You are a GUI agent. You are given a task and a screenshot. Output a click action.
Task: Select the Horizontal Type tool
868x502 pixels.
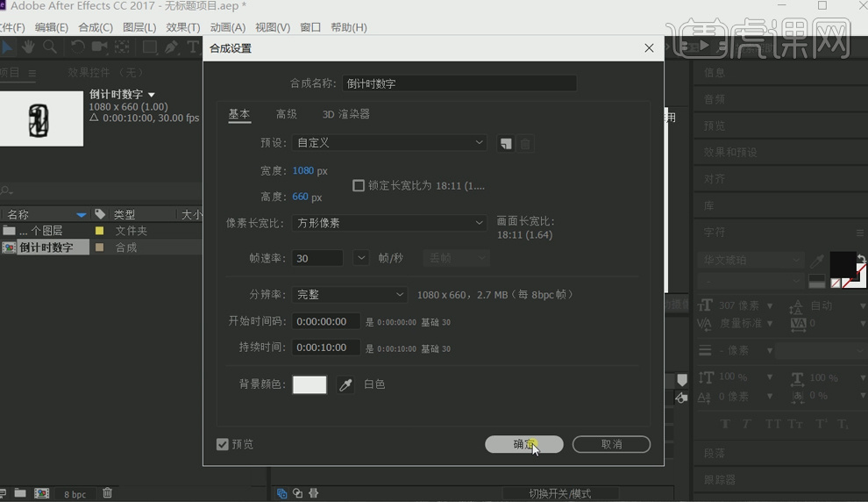(x=192, y=47)
